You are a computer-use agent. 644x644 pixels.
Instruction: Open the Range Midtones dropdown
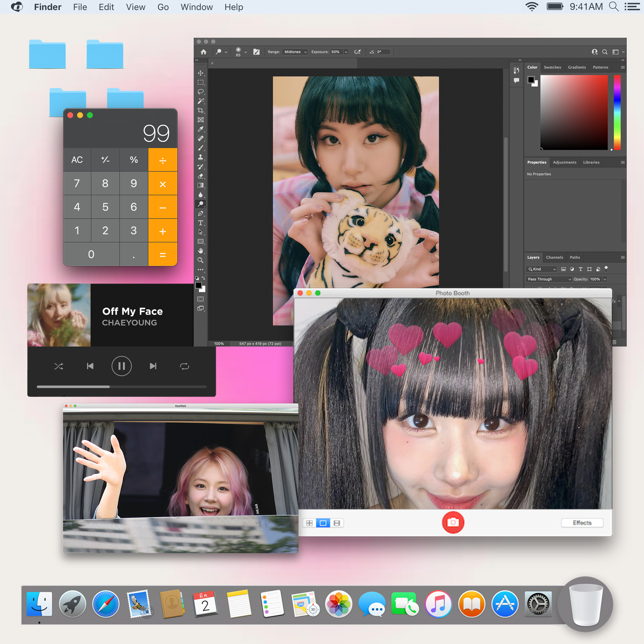[295, 52]
